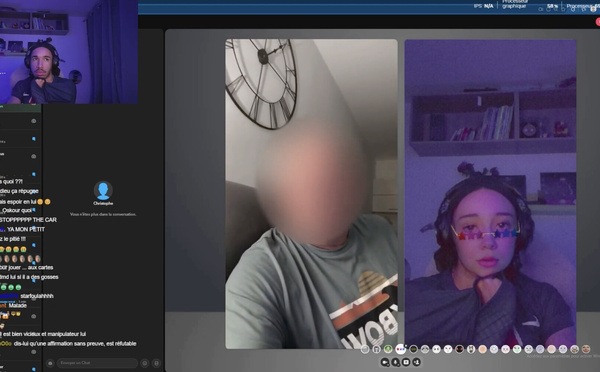
Task: Select the headphones-shaped lens near carousel start
Action: (377, 349)
